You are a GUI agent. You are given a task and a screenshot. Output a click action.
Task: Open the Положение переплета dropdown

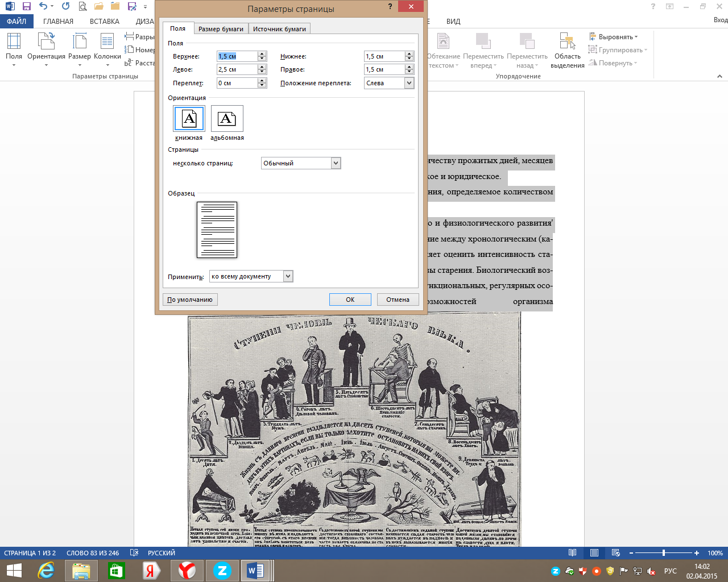tap(409, 83)
